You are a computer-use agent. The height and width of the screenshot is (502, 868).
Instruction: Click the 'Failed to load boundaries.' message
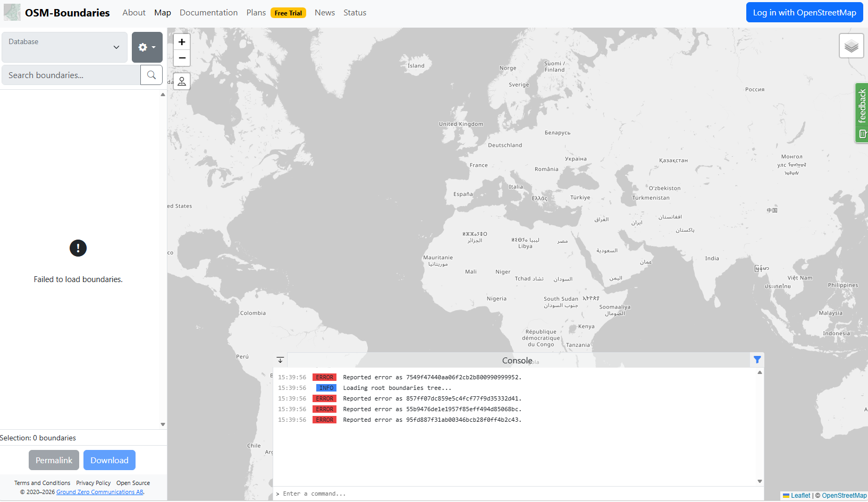pos(78,279)
